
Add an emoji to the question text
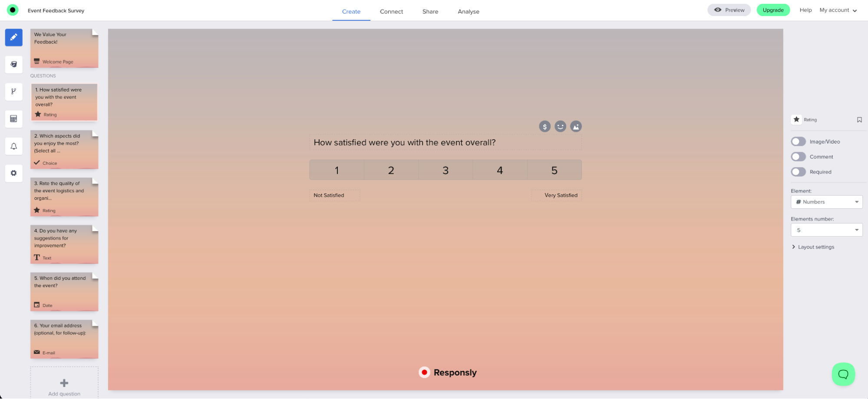(x=560, y=126)
